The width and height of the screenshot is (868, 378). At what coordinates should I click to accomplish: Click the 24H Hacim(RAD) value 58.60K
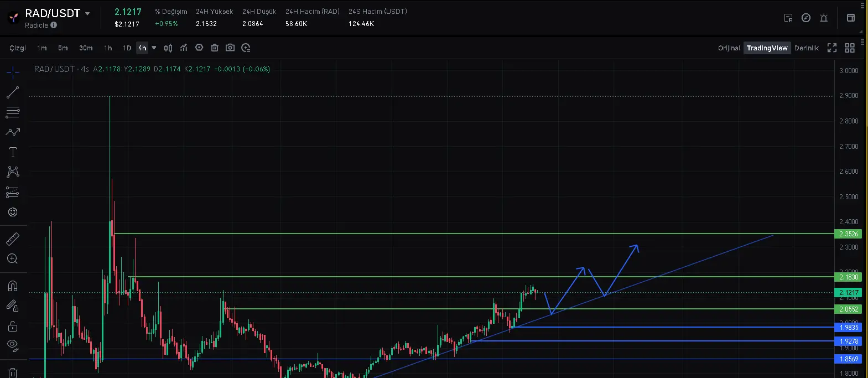pos(296,24)
